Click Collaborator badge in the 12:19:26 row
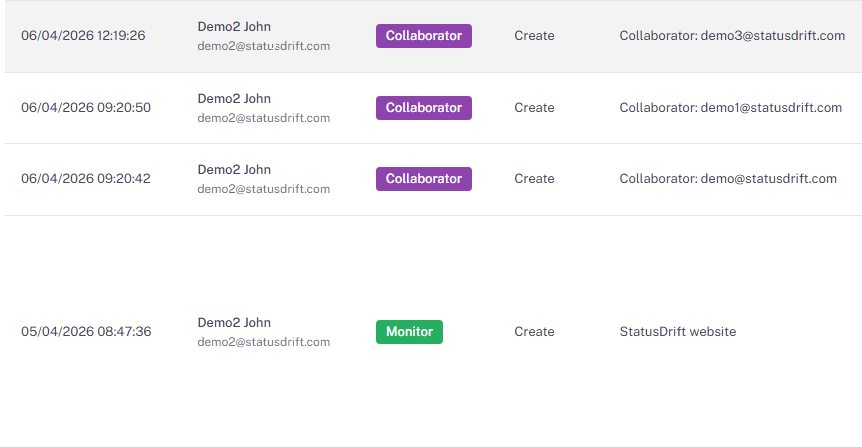This screenshot has height=447, width=862. [423, 36]
